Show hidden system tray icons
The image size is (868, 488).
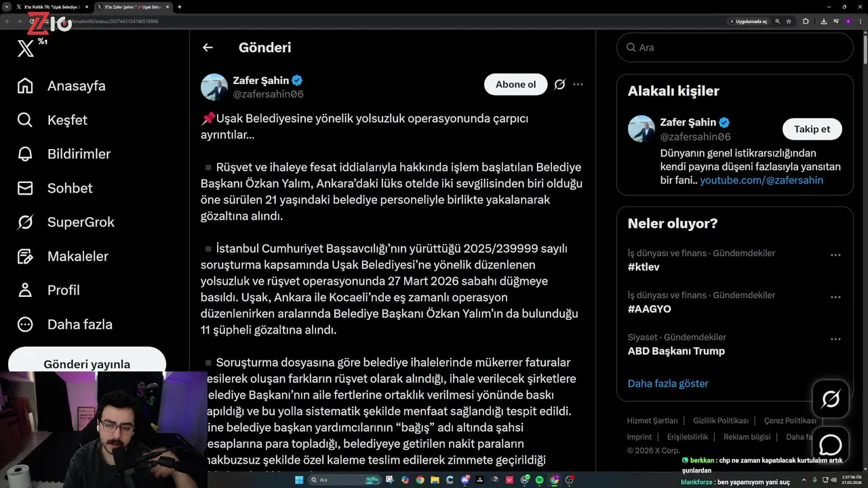[804, 480]
